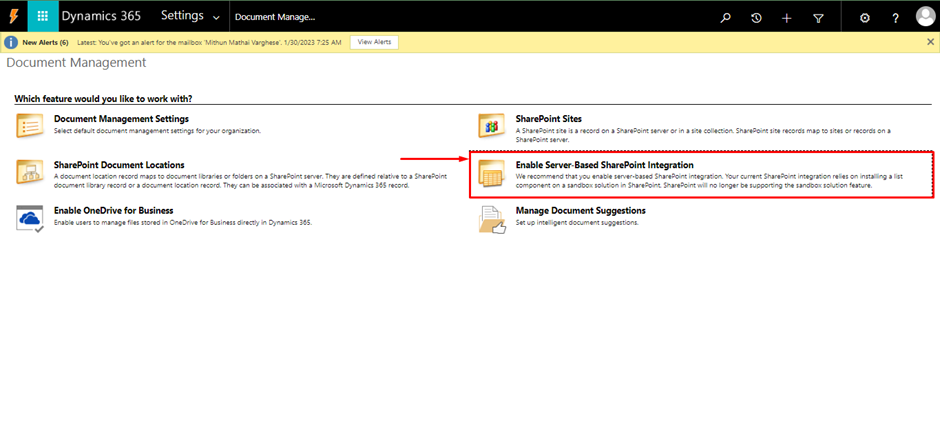Click the quick create plus icon
The height and width of the screenshot is (446, 940).
787,17
